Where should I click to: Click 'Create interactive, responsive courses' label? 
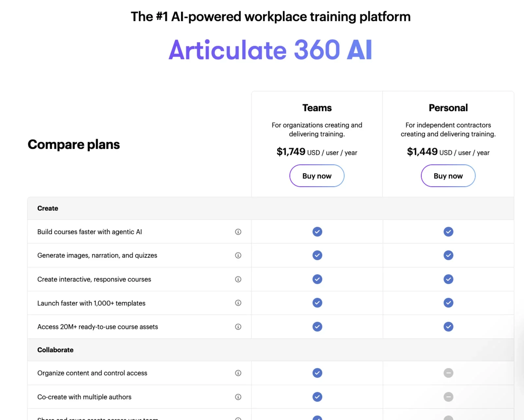94,279
